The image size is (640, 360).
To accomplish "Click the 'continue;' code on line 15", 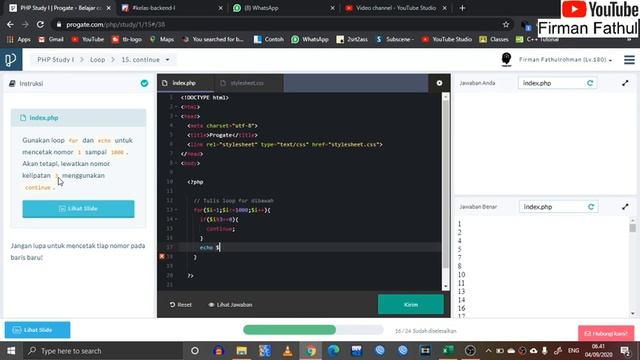I will (221, 229).
